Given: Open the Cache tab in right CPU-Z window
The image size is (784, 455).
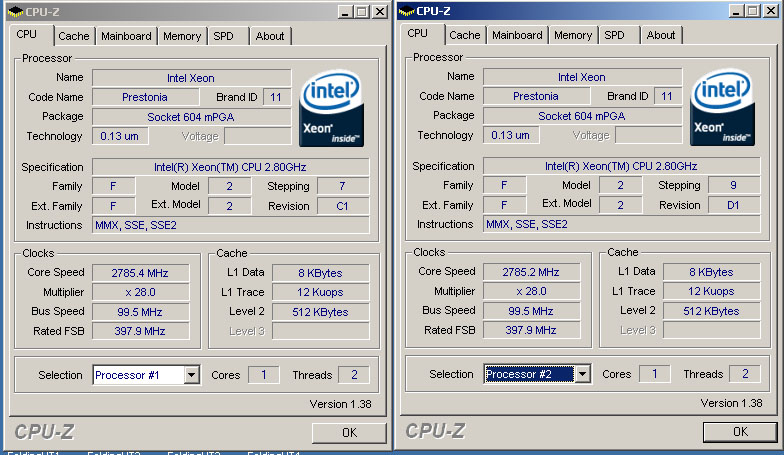Looking at the screenshot, I should coord(464,35).
